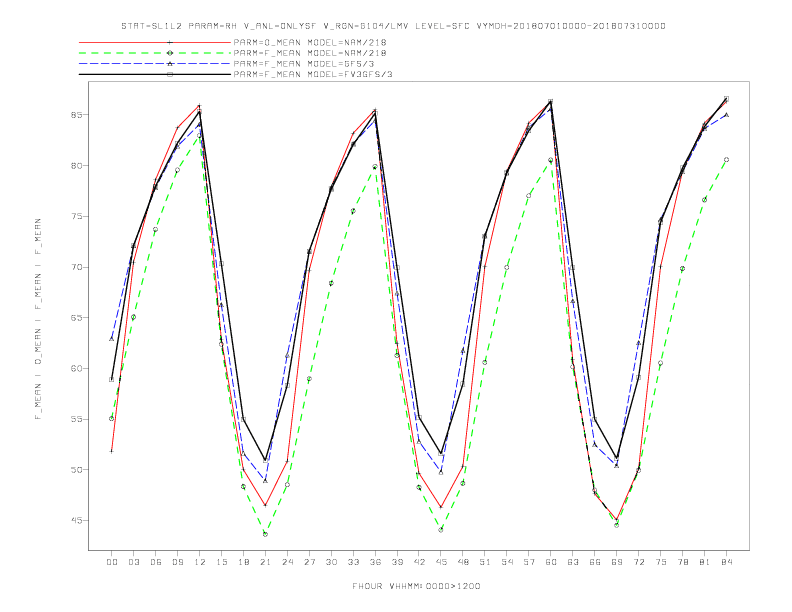Click x-axis tick label 15
The width and height of the screenshot is (792, 612).
[221, 562]
